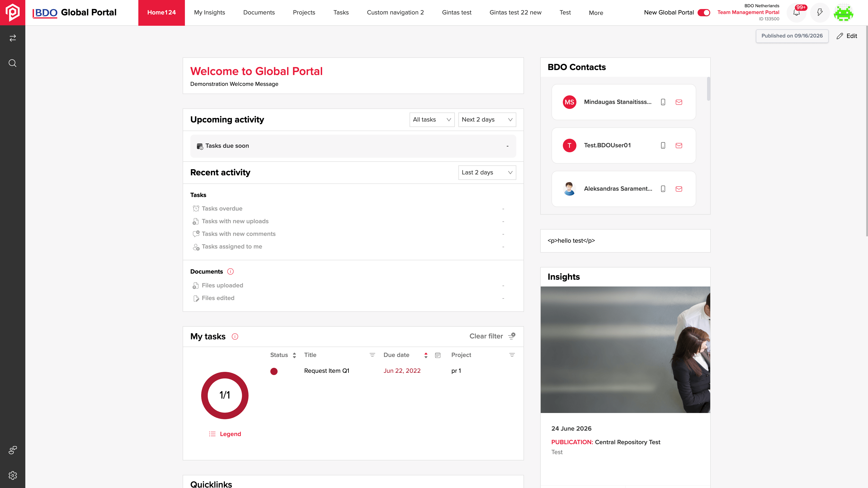The height and width of the screenshot is (488, 868).
Task: Click email icon for Aleksandras Sarament
Action: (x=679, y=189)
